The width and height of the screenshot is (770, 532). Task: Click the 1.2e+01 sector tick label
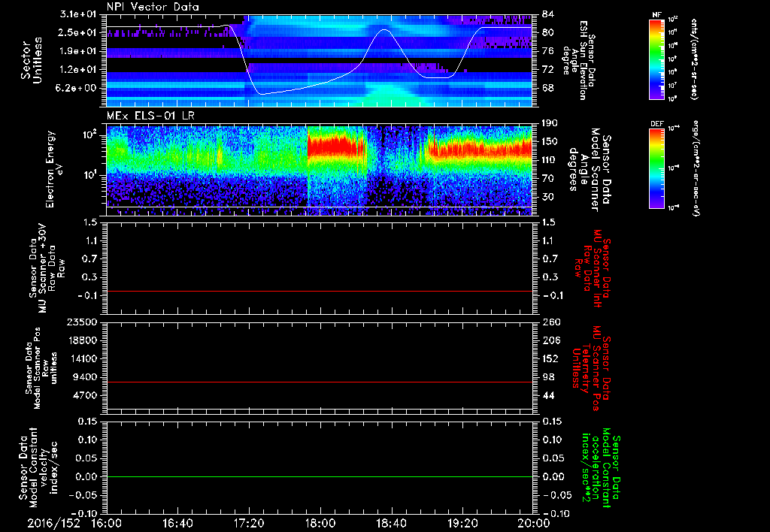tap(78, 70)
